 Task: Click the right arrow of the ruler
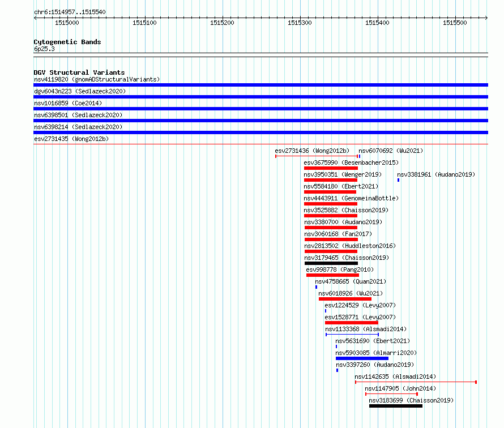pos(486,18)
